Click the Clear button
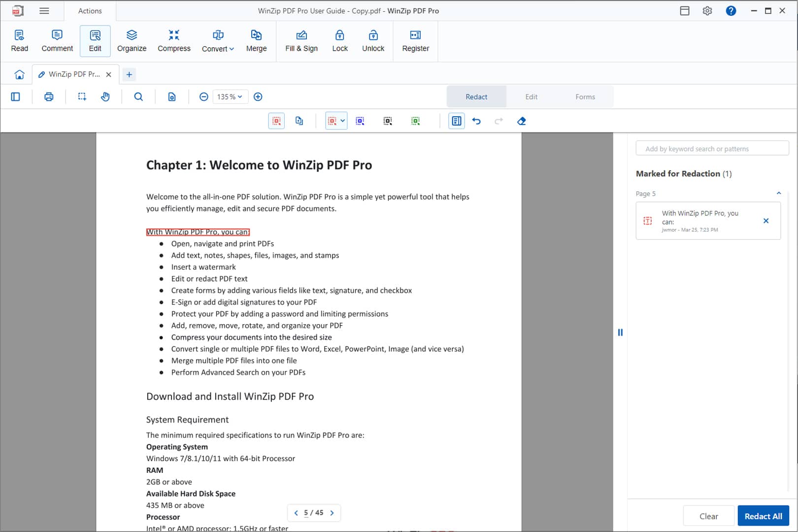 coord(708,516)
